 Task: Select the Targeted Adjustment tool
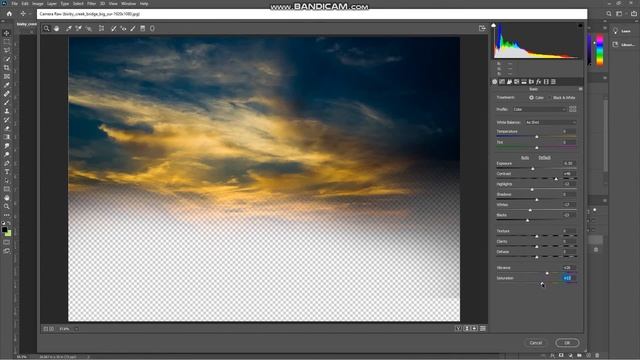[x=89, y=29]
